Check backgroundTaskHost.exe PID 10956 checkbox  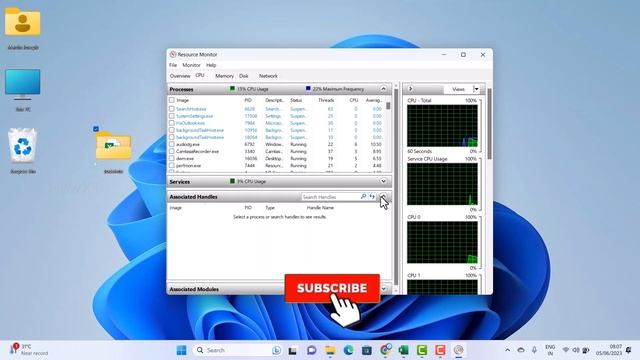point(172,130)
